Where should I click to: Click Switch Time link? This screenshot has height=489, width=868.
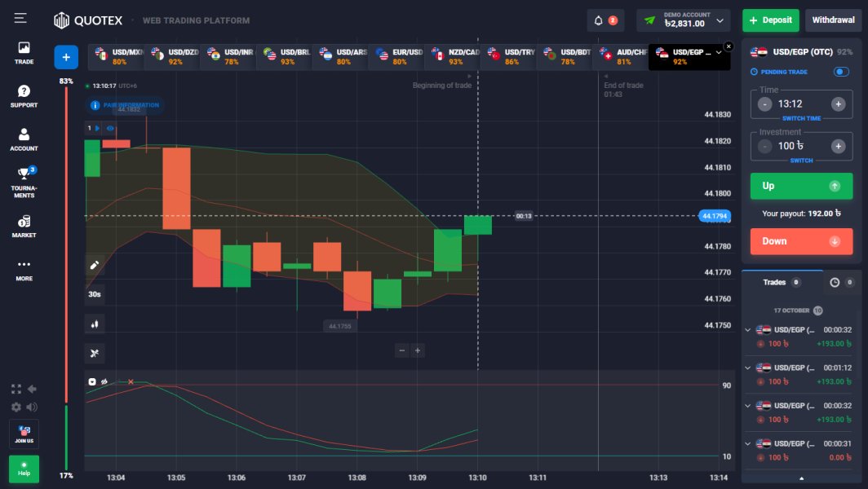click(801, 118)
